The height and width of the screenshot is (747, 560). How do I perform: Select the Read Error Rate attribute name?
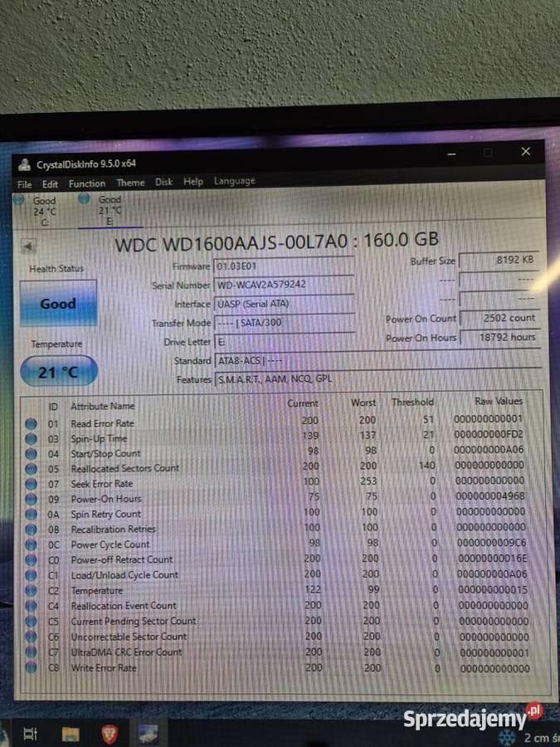pyautogui.click(x=102, y=423)
